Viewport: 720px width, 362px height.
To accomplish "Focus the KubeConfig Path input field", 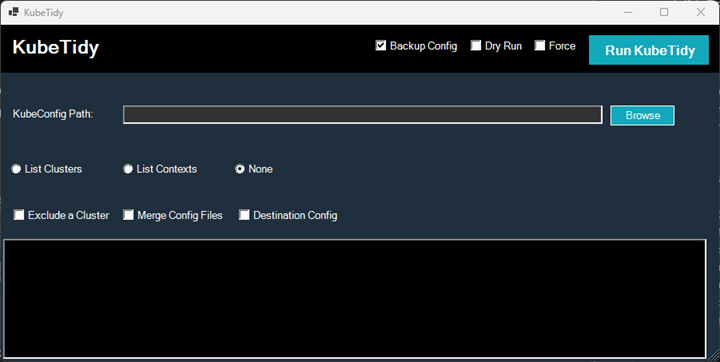I will (362, 115).
